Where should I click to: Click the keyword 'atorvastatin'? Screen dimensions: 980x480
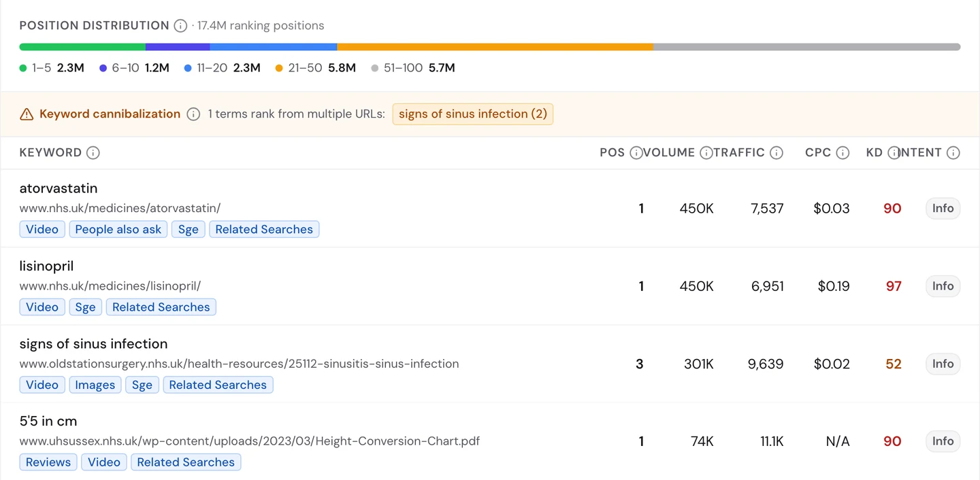[59, 188]
